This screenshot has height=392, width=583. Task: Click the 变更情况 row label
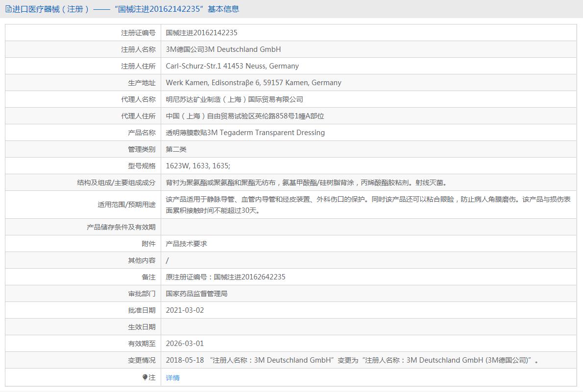142,360
